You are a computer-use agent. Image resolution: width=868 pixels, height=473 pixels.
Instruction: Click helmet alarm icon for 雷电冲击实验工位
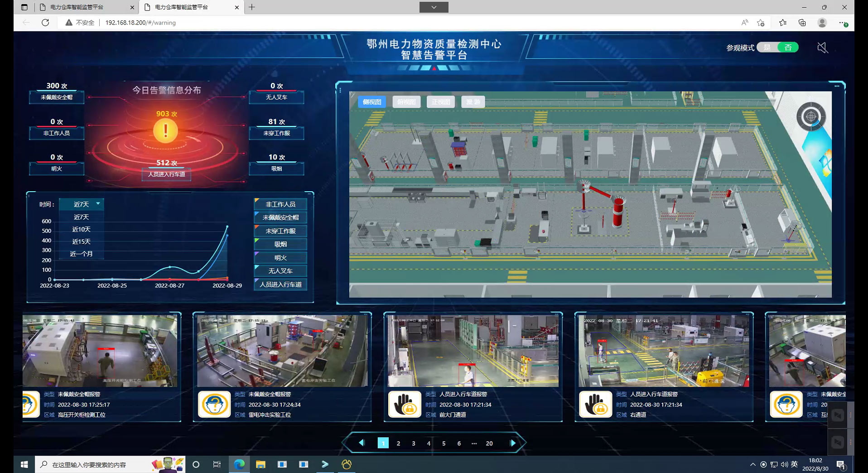(x=214, y=404)
